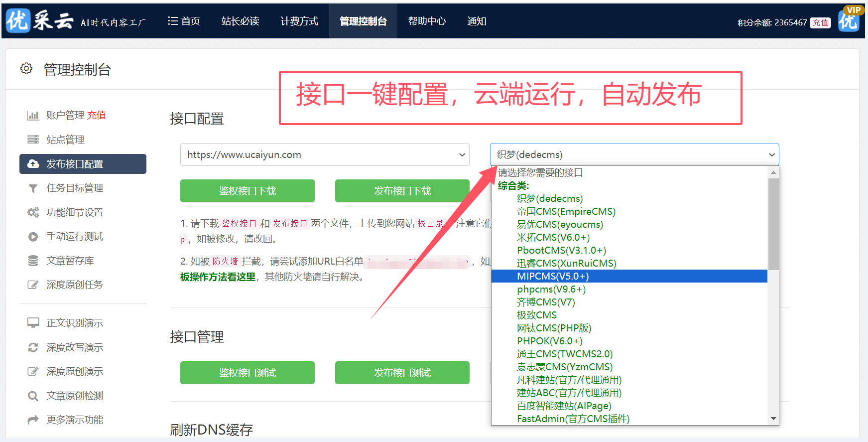Viewport: 868px width, 442px height.
Task: Click the dropdown list scrollbar down arrow
Action: [x=773, y=419]
